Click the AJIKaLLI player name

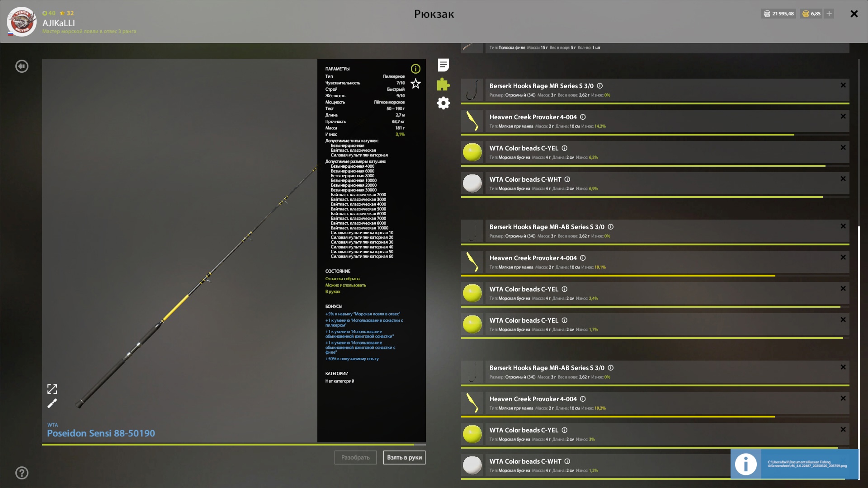pyautogui.click(x=59, y=23)
